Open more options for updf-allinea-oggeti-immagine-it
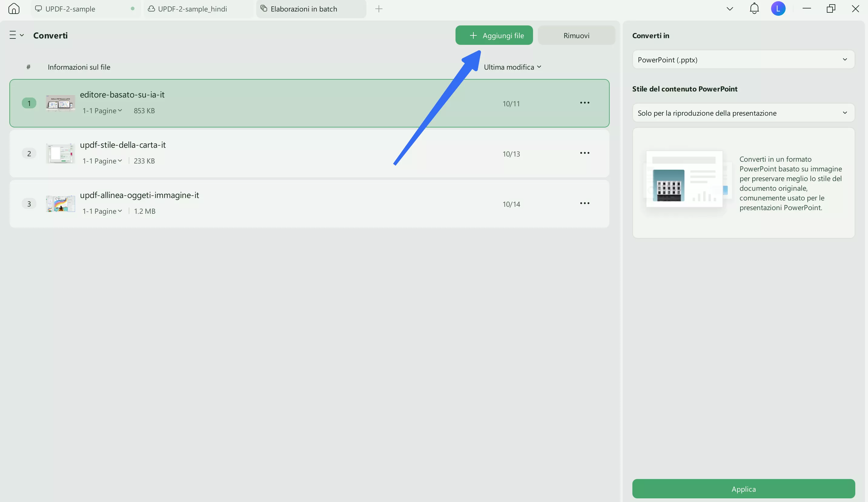The image size is (868, 502). pyautogui.click(x=585, y=203)
